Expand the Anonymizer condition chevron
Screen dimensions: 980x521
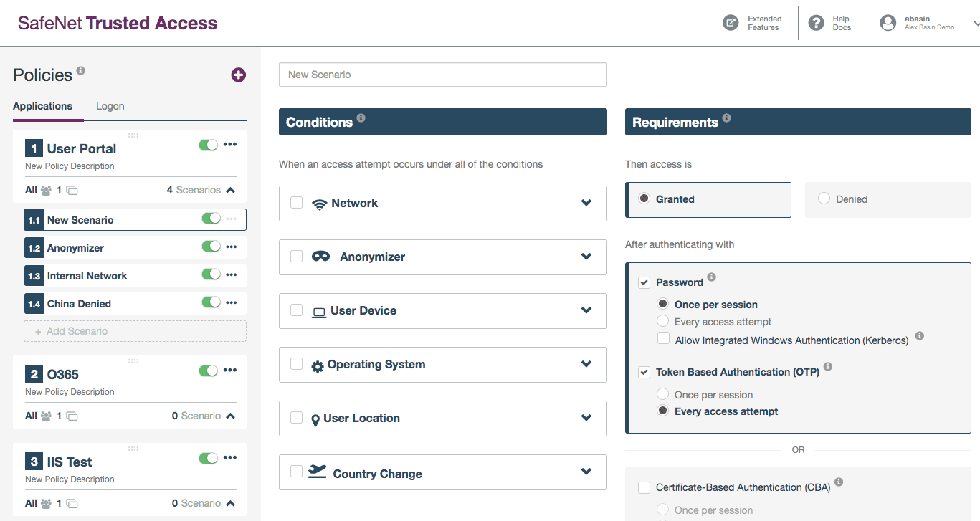tap(586, 257)
